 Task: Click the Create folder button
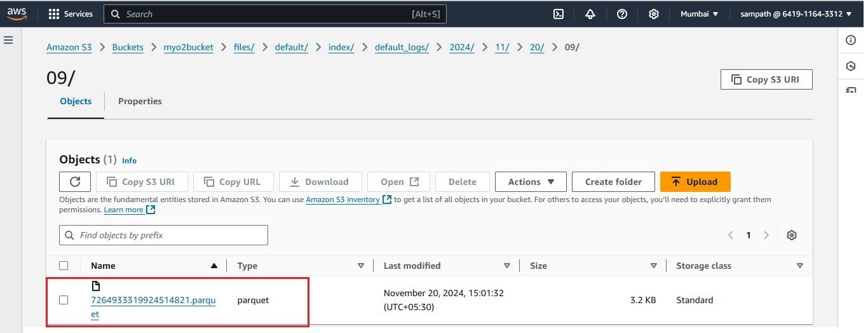tap(613, 182)
